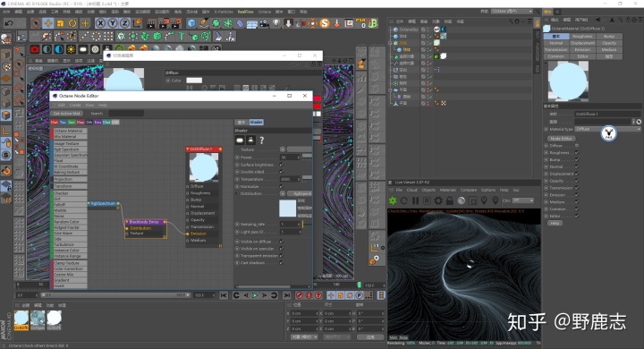Open Live Viewer settings gear

438,200
